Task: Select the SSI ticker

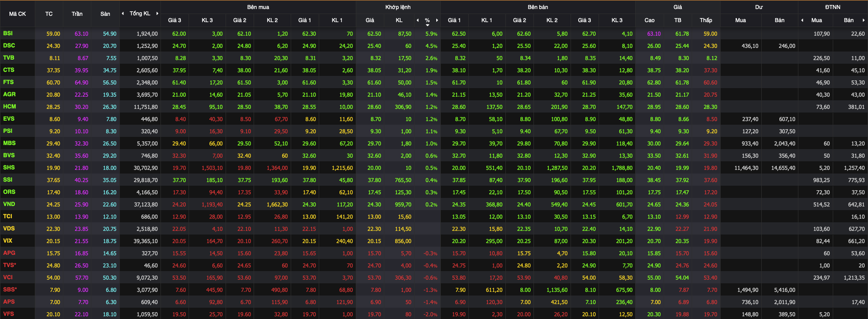Action: (x=8, y=180)
